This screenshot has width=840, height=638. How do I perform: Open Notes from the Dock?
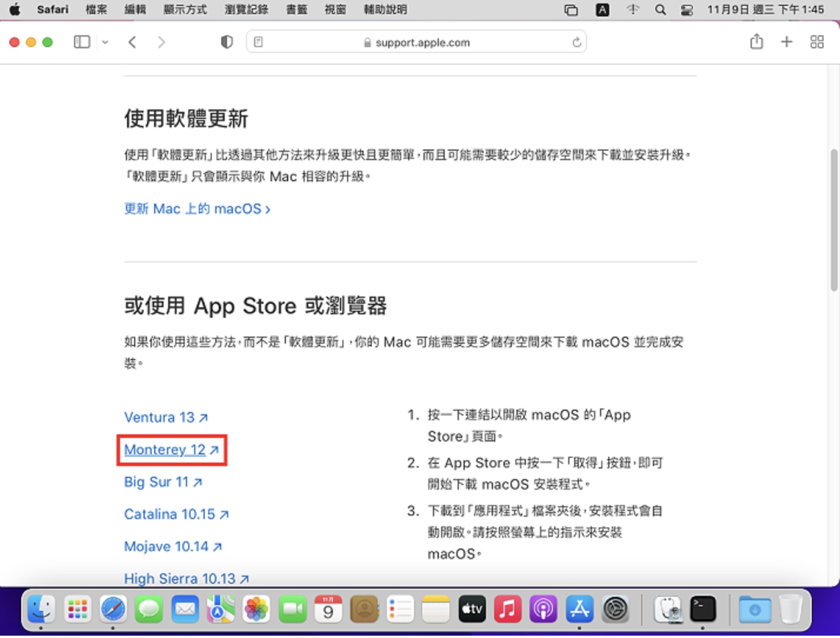click(x=436, y=609)
